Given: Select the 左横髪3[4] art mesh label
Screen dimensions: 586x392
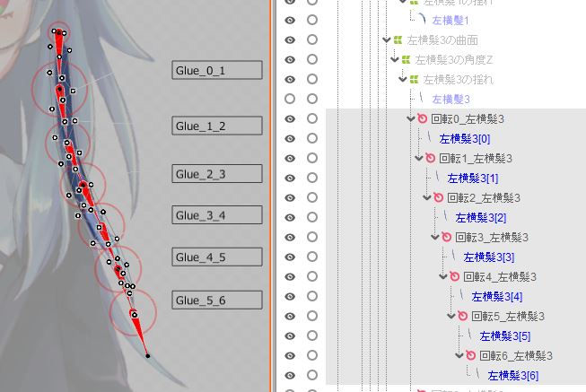Looking at the screenshot, I should point(497,297).
